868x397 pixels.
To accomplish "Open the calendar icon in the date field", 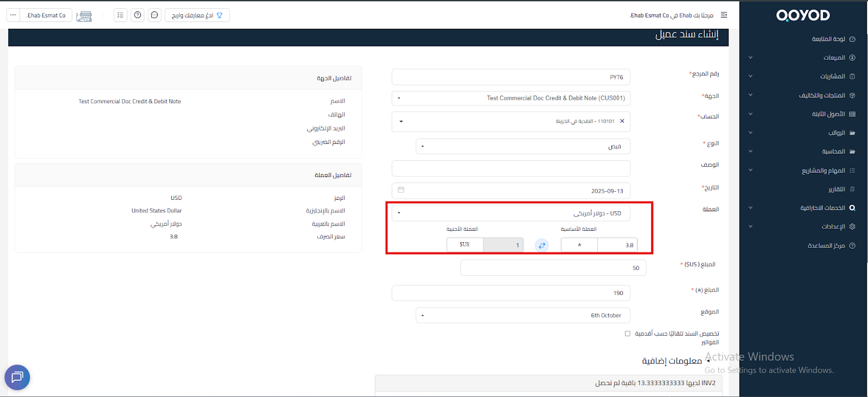I will tap(401, 190).
